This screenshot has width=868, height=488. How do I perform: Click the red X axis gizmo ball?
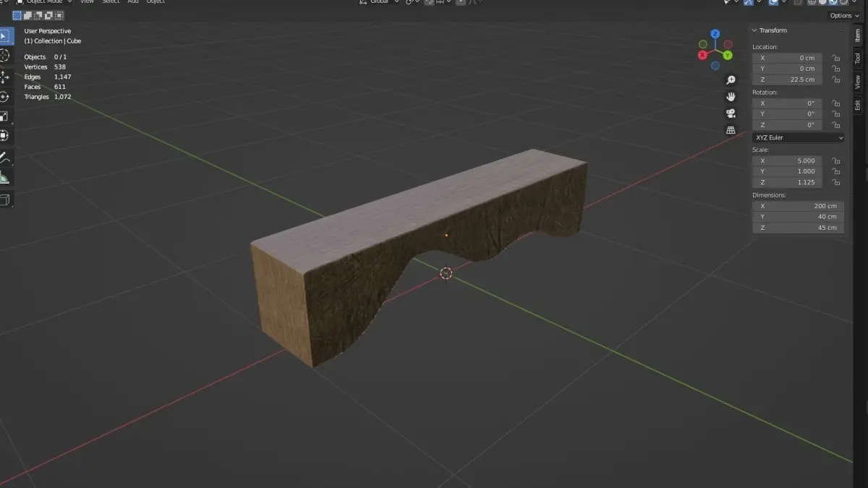point(702,55)
